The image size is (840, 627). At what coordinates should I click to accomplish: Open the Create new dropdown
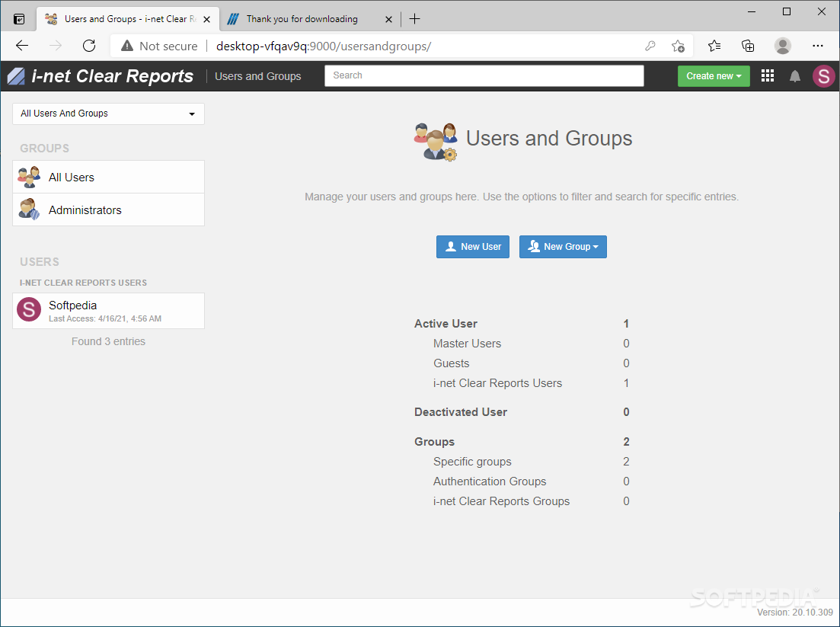714,76
